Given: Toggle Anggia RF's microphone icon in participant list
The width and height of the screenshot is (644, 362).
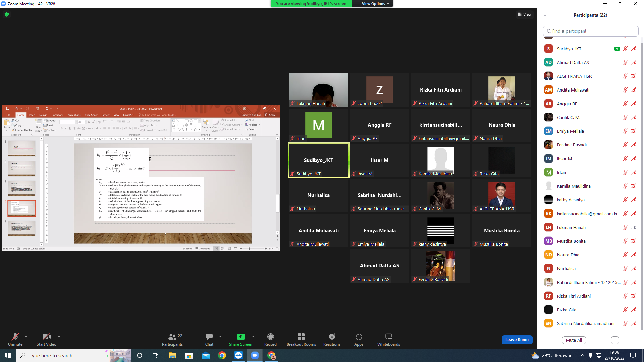Looking at the screenshot, I should pyautogui.click(x=625, y=104).
